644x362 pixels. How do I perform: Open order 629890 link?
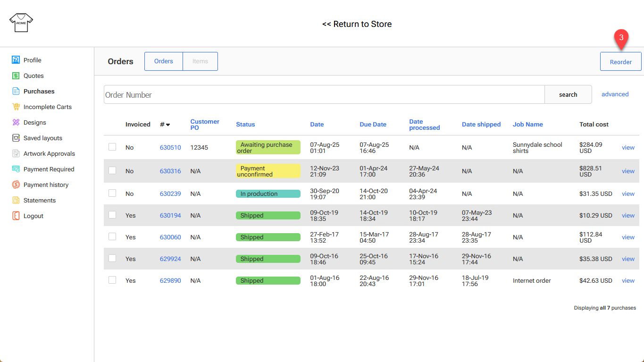(170, 280)
